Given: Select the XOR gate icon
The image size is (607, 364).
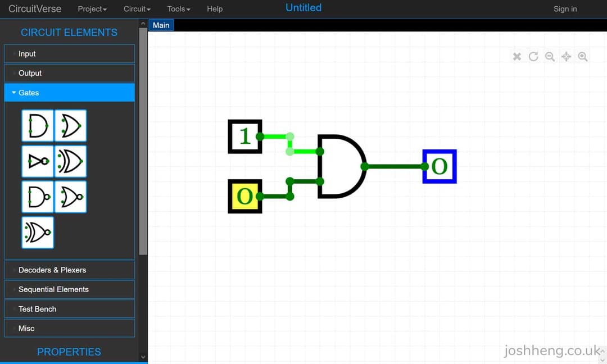Looking at the screenshot, I should pyautogui.click(x=70, y=161).
